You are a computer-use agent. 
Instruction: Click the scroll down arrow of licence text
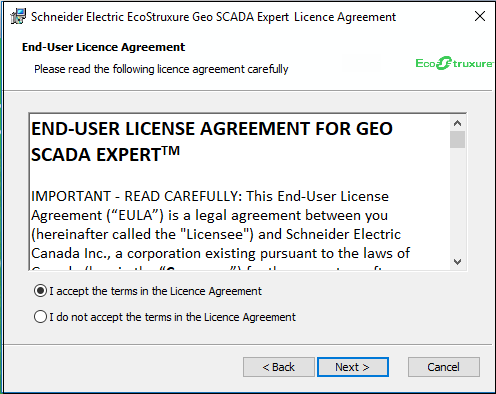(457, 262)
